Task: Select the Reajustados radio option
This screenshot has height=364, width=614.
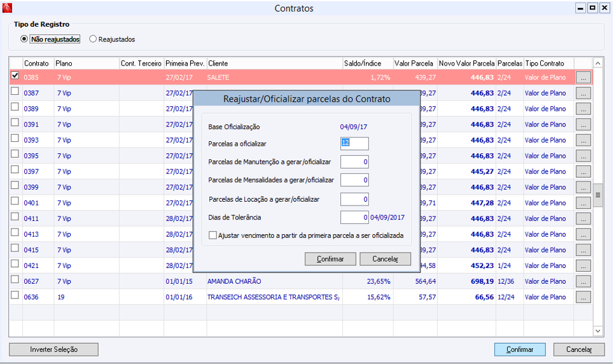Action: click(x=93, y=39)
